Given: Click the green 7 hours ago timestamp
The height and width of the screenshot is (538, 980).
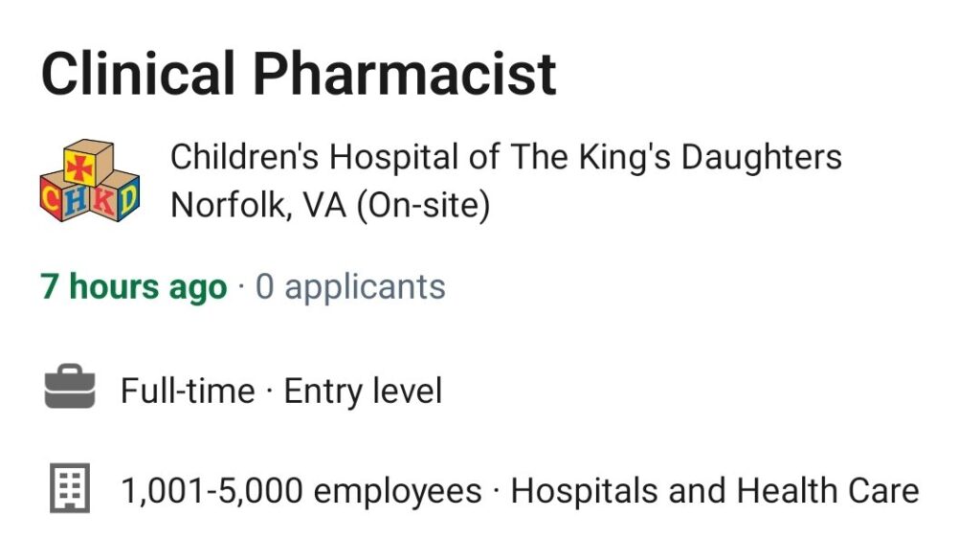Looking at the screenshot, I should pyautogui.click(x=134, y=287).
